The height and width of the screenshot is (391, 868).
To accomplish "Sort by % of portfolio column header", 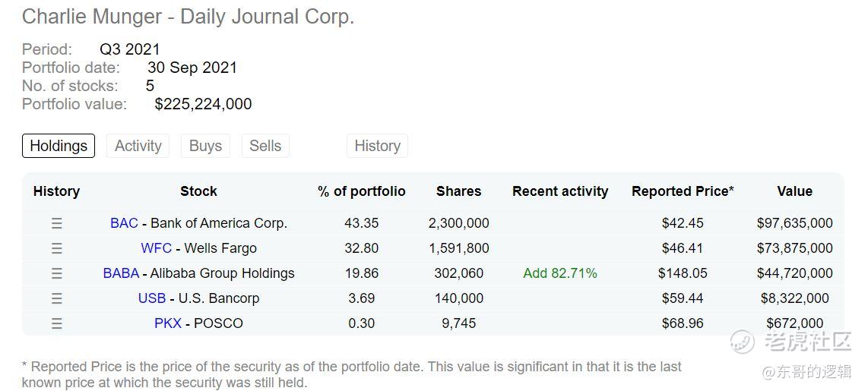I will (361, 191).
